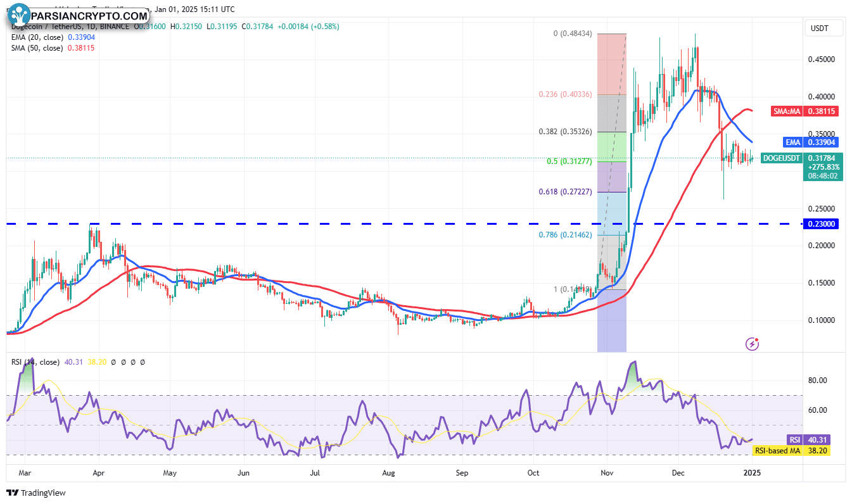This screenshot has width=852, height=504.
Task: Click the 2025 label on time axis
Action: 752,472
